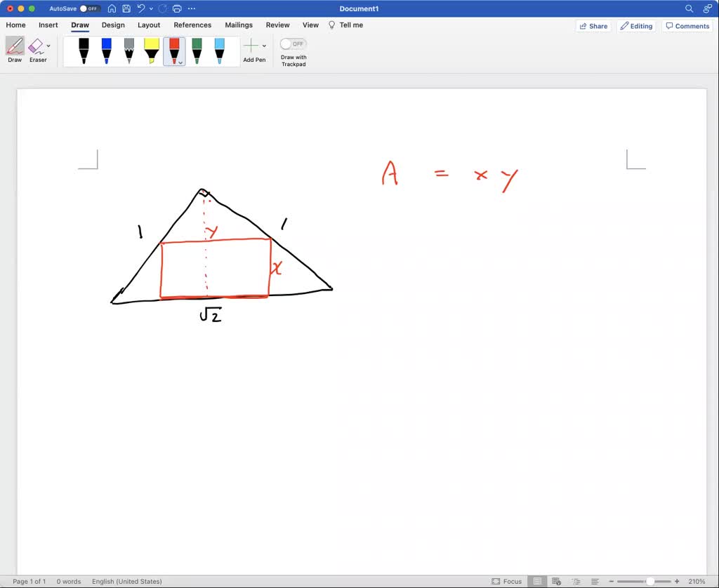Open the Home tab
719x588 pixels.
tap(15, 25)
